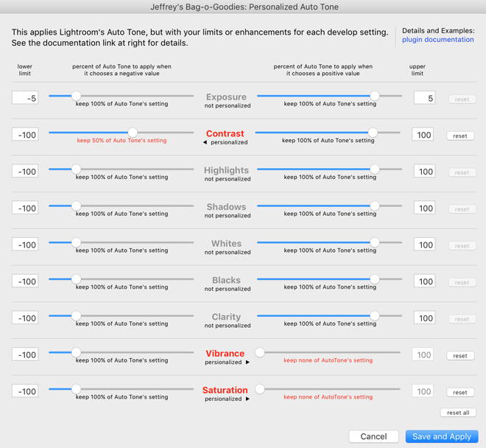Click the Saturation positive-value slider handle

(260, 389)
